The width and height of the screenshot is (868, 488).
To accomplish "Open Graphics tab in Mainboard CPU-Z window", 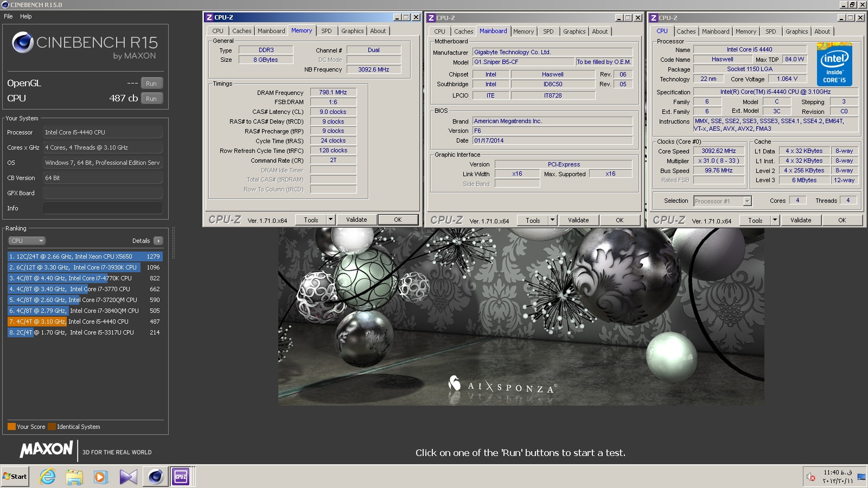I will (574, 31).
